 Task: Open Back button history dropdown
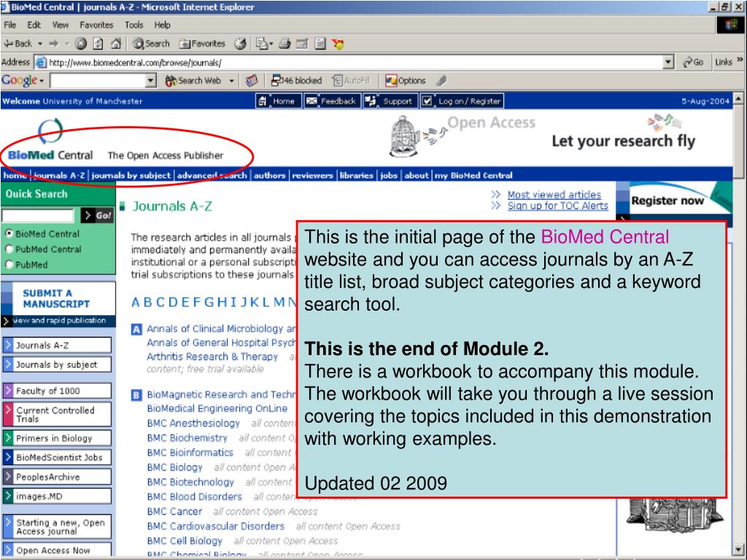pyautogui.click(x=40, y=44)
